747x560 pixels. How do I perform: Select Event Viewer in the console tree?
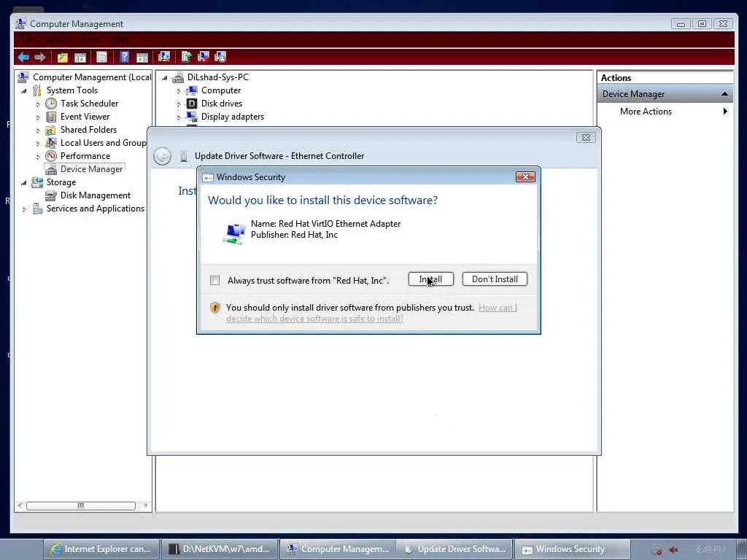85,117
